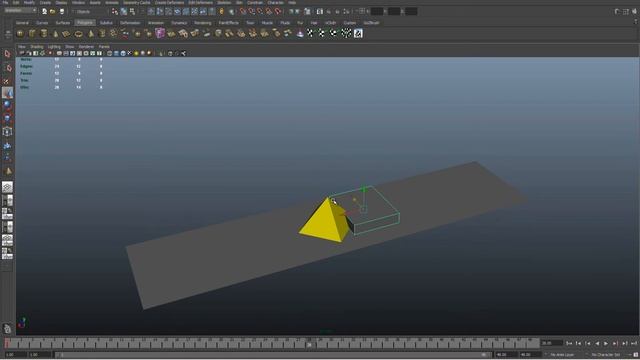
Task: Create a polygon plane from the shelf
Action: click(67, 33)
